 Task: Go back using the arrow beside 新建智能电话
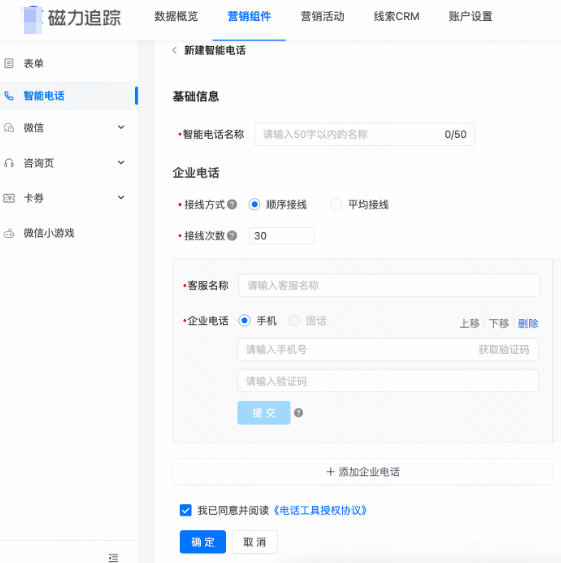point(175,50)
